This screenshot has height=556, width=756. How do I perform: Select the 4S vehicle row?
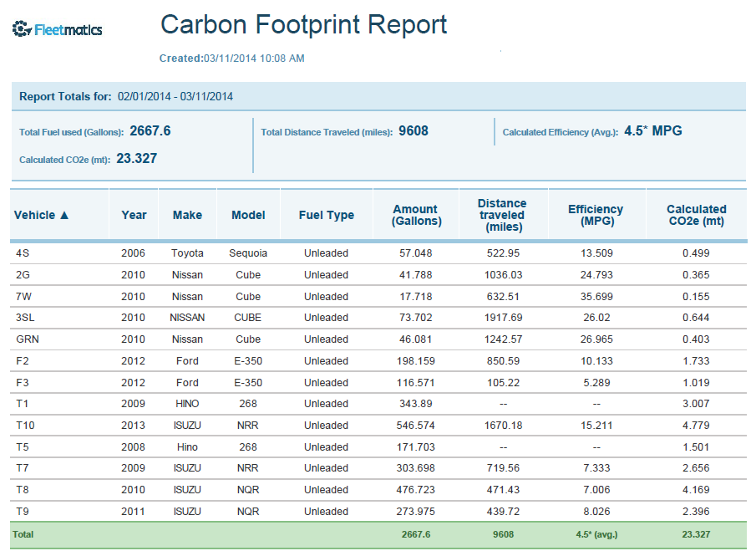23,252
